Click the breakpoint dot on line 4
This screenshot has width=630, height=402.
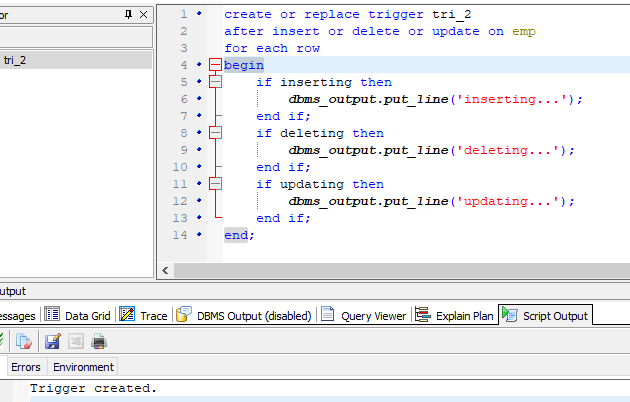click(199, 64)
